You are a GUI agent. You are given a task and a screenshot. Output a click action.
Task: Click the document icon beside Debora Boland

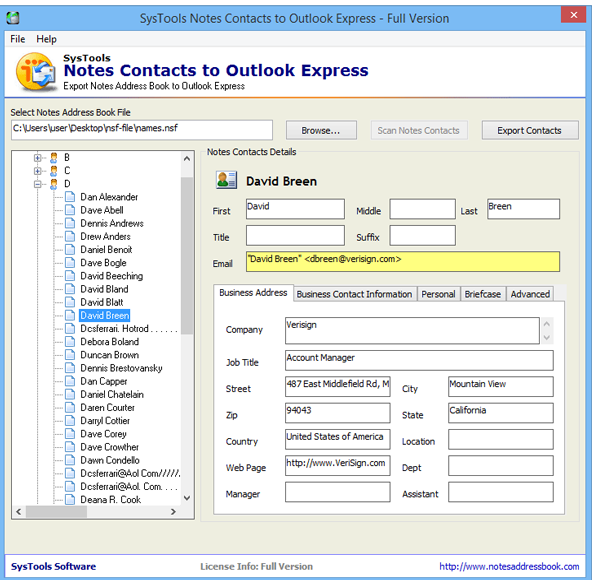coord(70,342)
